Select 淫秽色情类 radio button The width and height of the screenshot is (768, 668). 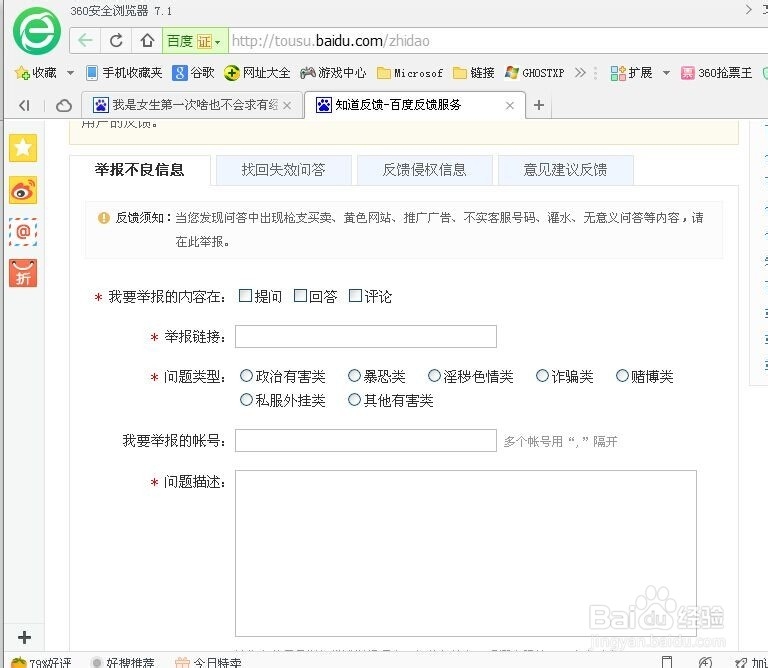[434, 376]
